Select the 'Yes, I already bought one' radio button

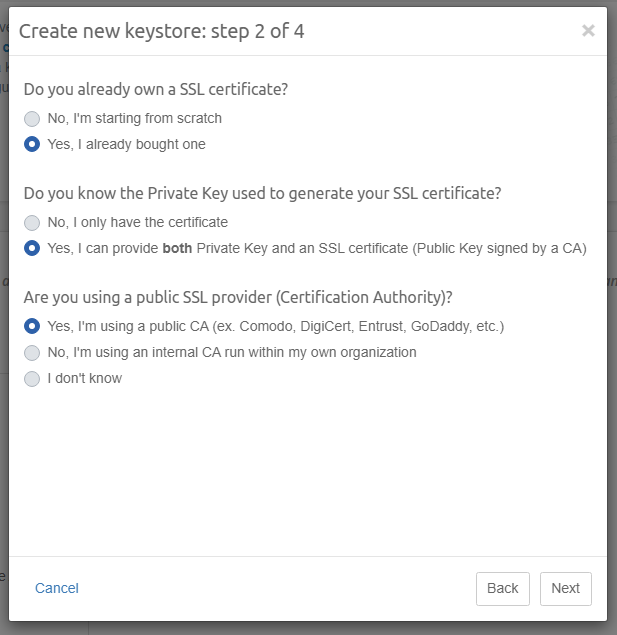tap(32, 144)
